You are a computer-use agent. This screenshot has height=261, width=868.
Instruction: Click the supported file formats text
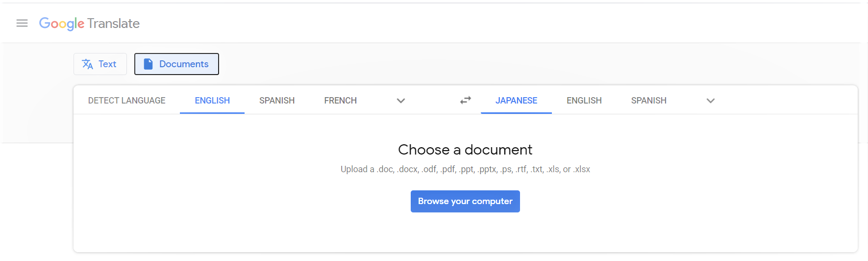pyautogui.click(x=465, y=169)
